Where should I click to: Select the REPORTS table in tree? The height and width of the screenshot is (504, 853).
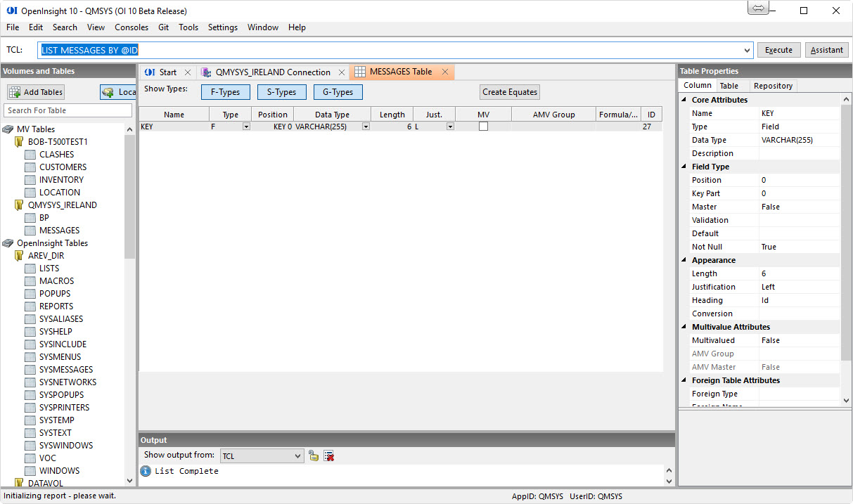56,306
